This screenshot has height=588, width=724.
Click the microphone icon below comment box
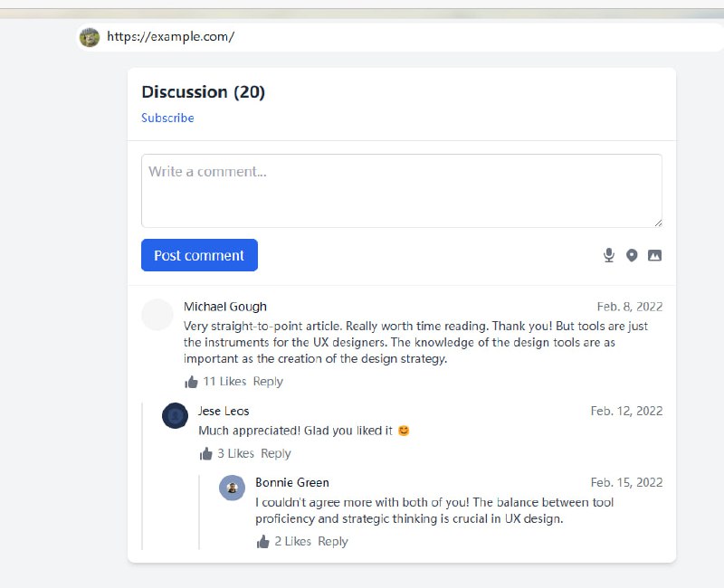[609, 256]
